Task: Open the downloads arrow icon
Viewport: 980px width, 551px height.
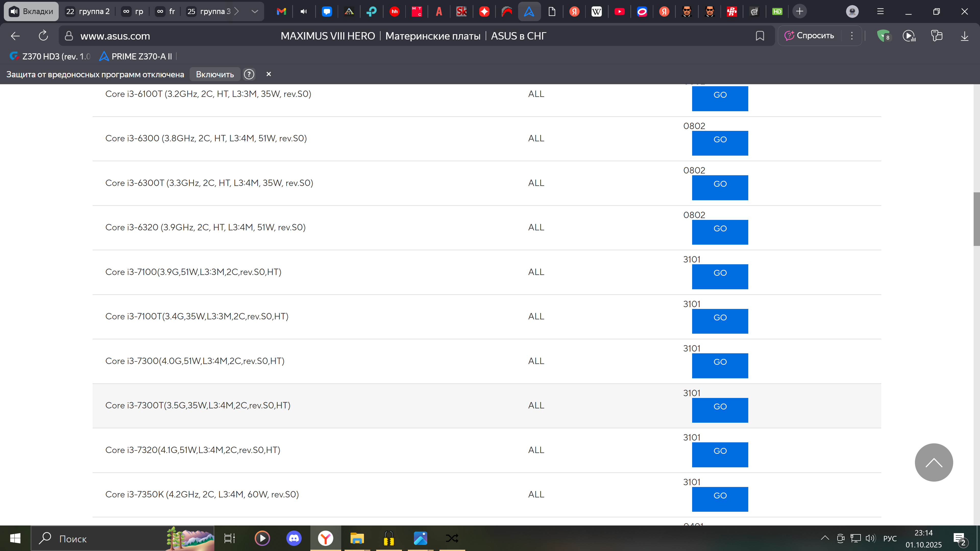Action: [x=964, y=36]
